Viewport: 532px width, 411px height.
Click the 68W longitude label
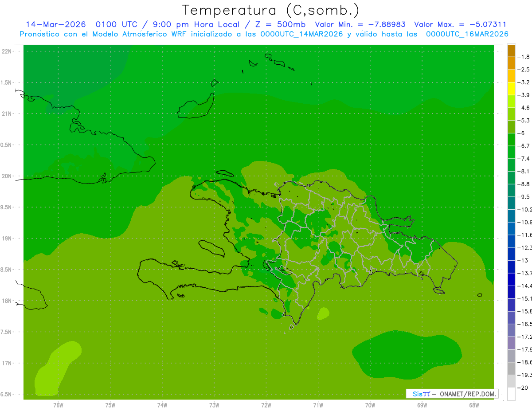(x=474, y=405)
